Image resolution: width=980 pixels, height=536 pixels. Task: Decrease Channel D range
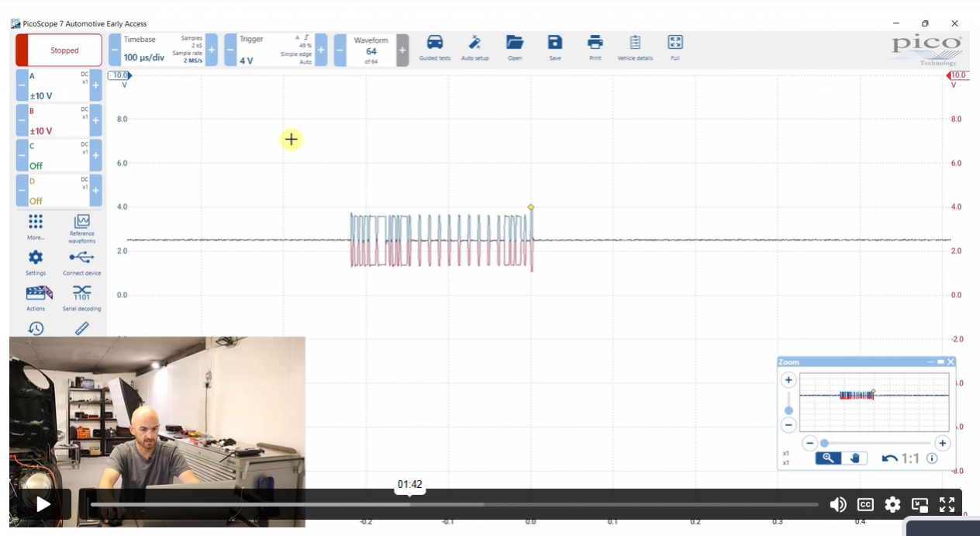pos(22,190)
